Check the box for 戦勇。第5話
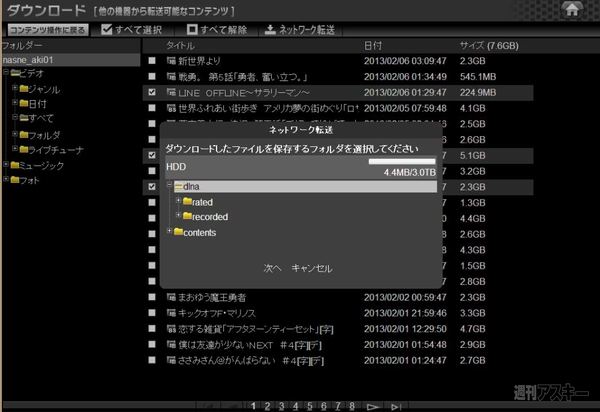The width and height of the screenshot is (600, 412). coord(152,77)
